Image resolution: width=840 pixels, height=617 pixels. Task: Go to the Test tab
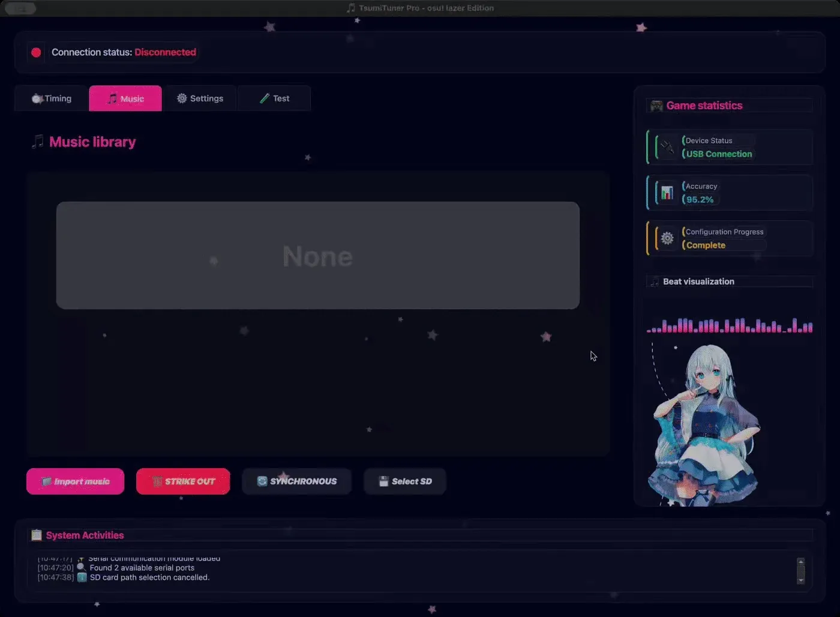tap(274, 98)
